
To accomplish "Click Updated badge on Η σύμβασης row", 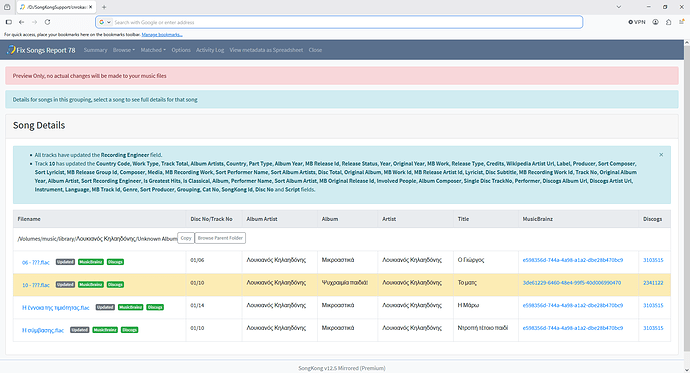I will (80, 330).
